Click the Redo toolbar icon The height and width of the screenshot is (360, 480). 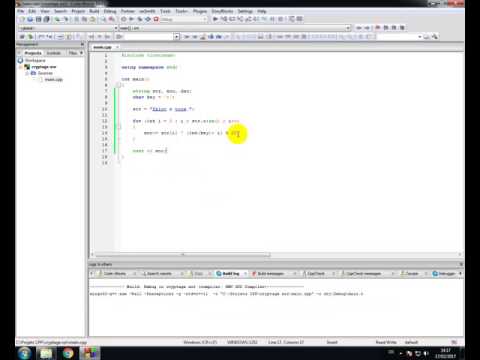(66, 19)
